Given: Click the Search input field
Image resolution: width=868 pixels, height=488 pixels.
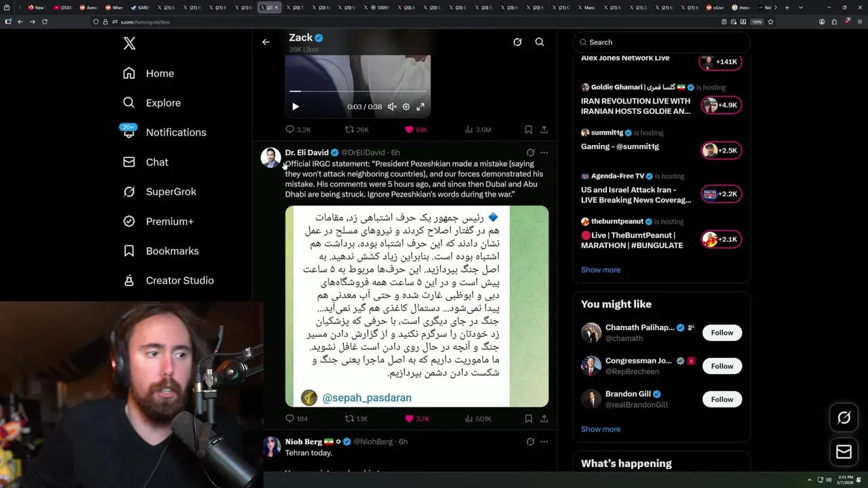Looking at the screenshot, I should (661, 42).
